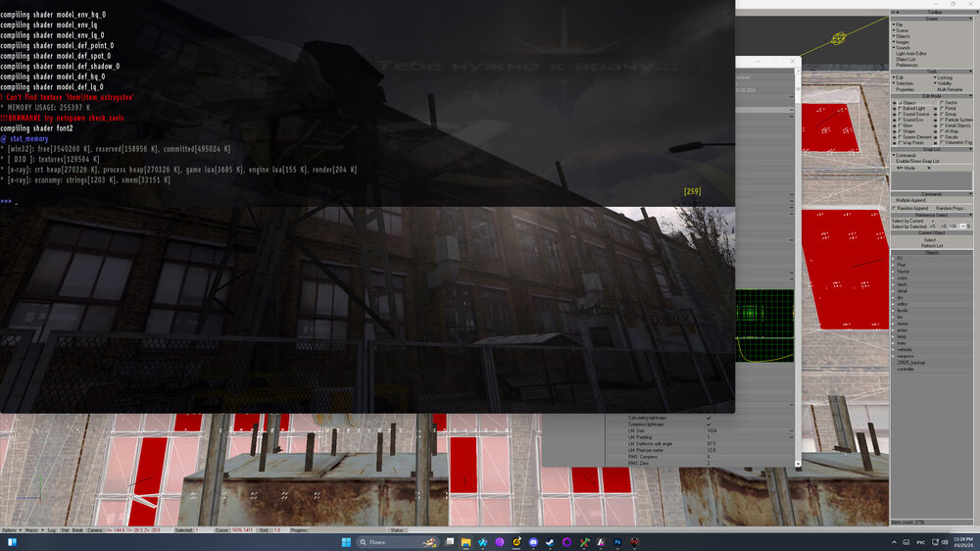Open the Commands dropdown in Snap List
Viewport: 980px width, 551px height.
905,155
